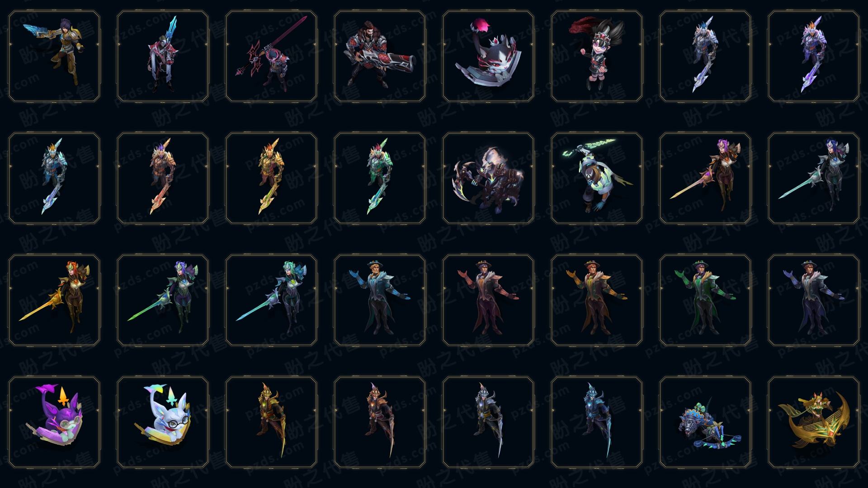Select the purple-haired woman with green sword
The image size is (868, 488).
[163, 300]
